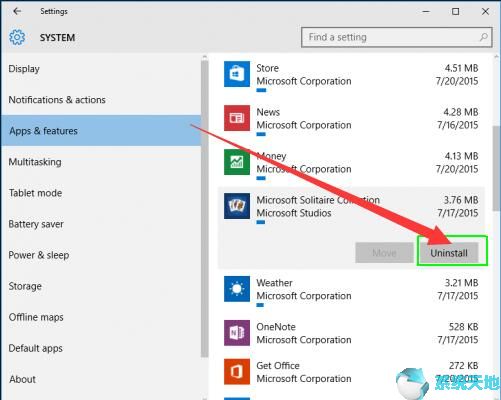Select the Store app name text
Screen dimensions: 501x400
click(x=267, y=68)
